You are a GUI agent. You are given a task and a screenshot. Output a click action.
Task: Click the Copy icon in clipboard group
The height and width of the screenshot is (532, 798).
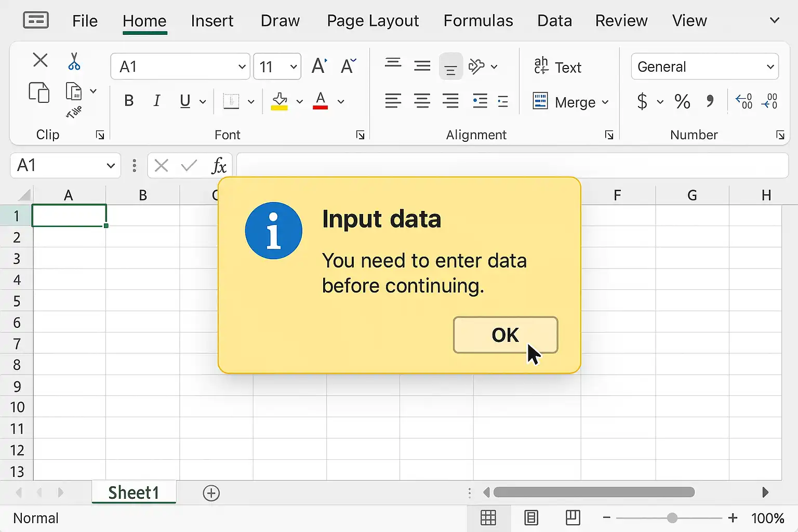point(39,92)
